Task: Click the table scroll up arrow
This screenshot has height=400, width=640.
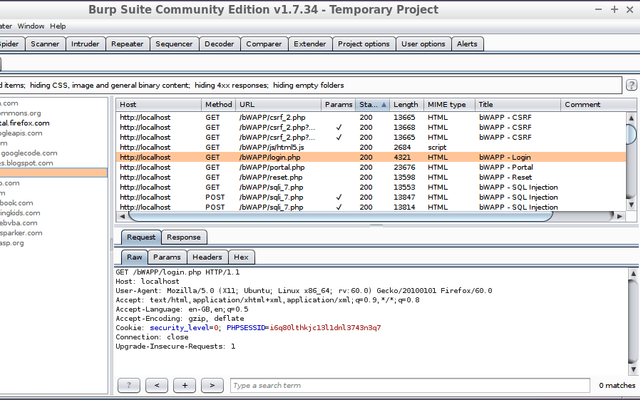Action: (631, 118)
